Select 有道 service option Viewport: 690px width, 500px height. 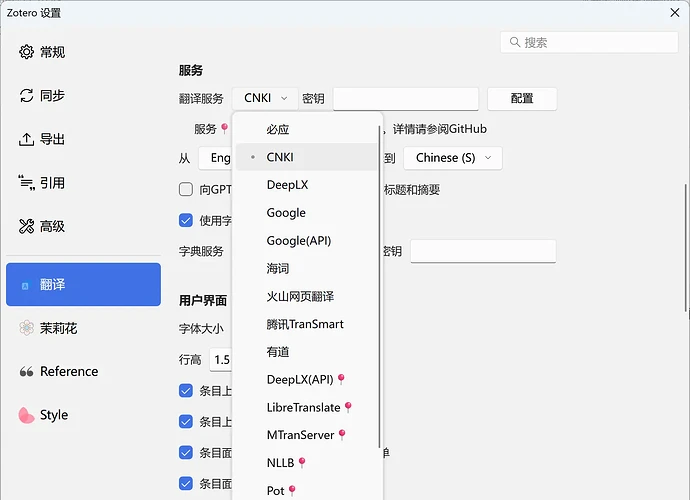point(306,352)
